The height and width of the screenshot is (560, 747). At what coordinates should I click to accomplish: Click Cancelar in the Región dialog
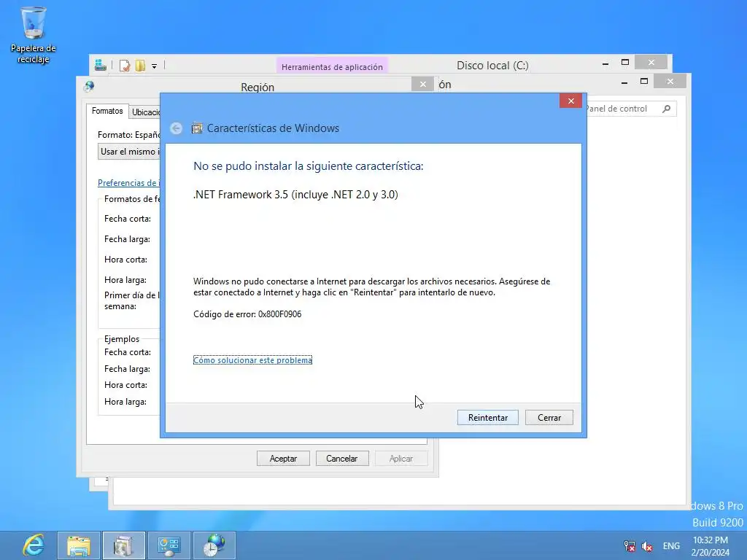(x=342, y=459)
